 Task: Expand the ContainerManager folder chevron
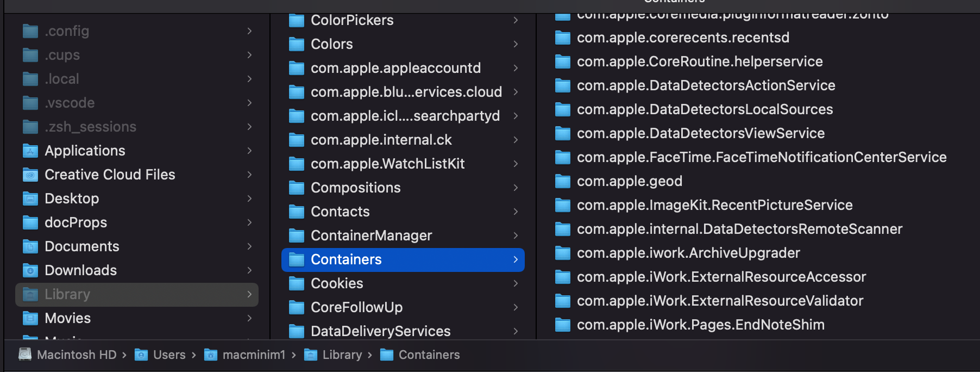(516, 235)
